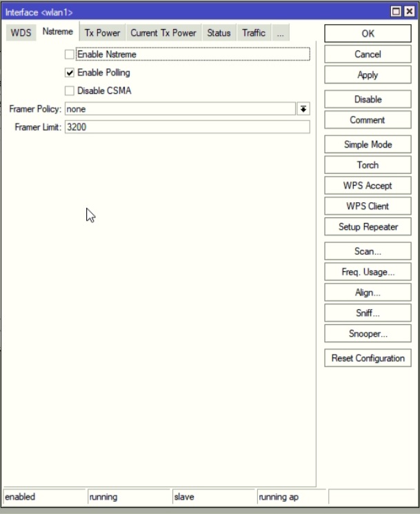Open the Align... tool
The width and height of the screenshot is (420, 514).
tap(368, 293)
